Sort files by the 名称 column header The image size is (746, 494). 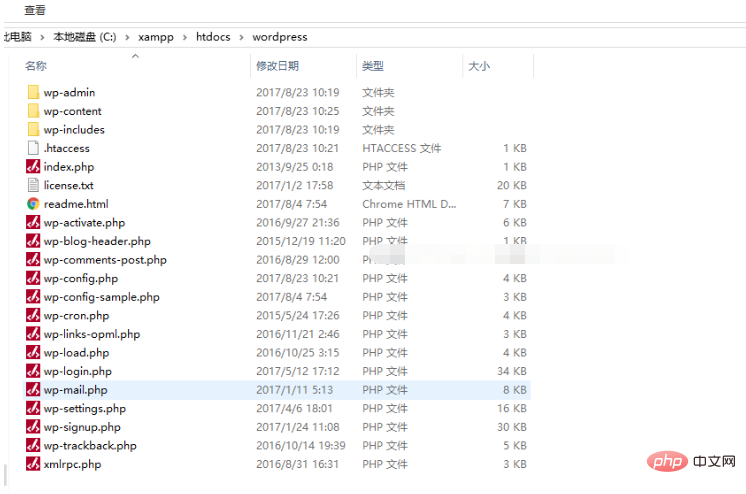point(36,66)
